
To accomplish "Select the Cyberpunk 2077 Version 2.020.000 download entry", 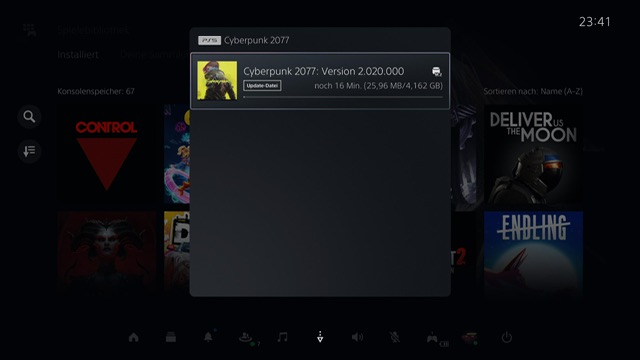I will (x=320, y=81).
